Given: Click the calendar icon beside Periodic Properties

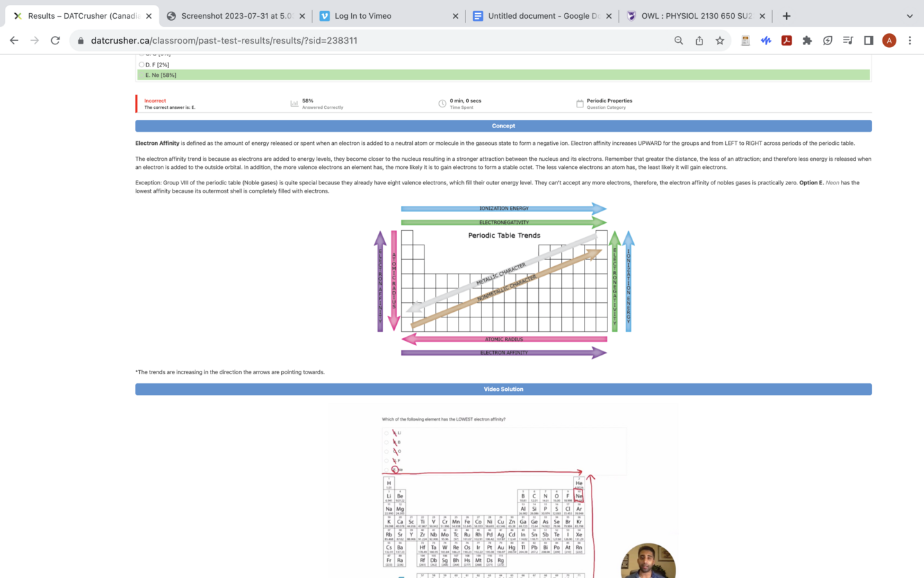Looking at the screenshot, I should [x=580, y=104].
